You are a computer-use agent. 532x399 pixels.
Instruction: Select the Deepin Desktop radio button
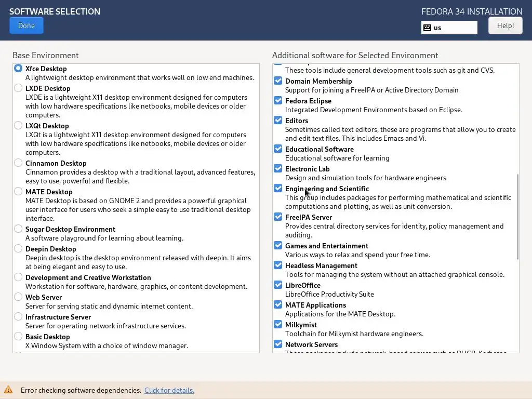tap(18, 248)
